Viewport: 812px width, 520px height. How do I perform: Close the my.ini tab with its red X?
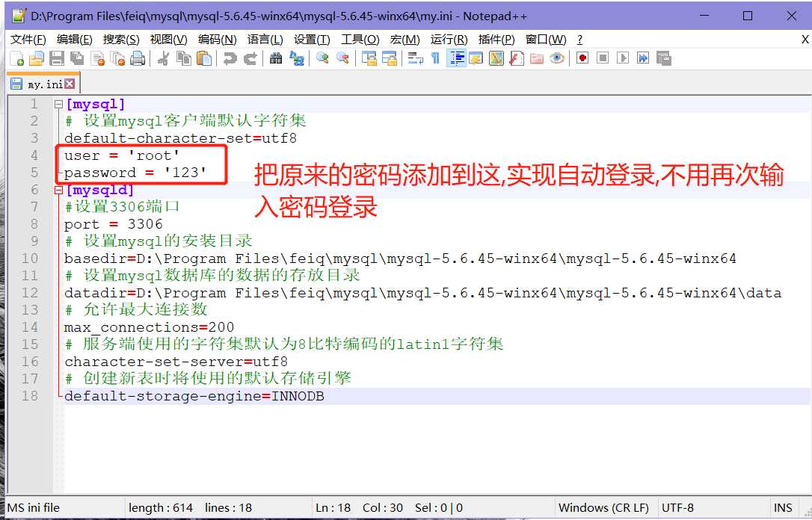[x=70, y=84]
